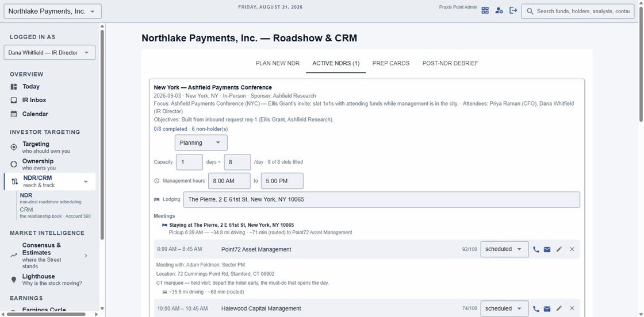Remove the Point72 Asset Management meeting

pos(572,249)
